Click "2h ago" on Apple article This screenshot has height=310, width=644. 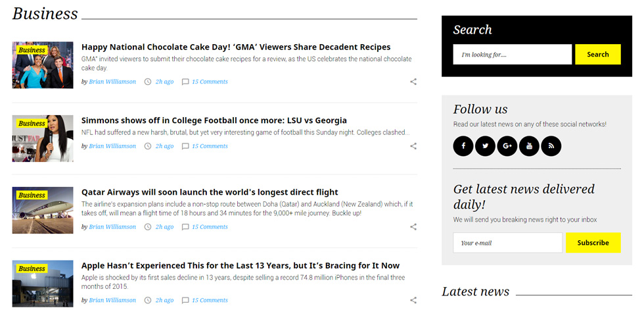tap(164, 300)
